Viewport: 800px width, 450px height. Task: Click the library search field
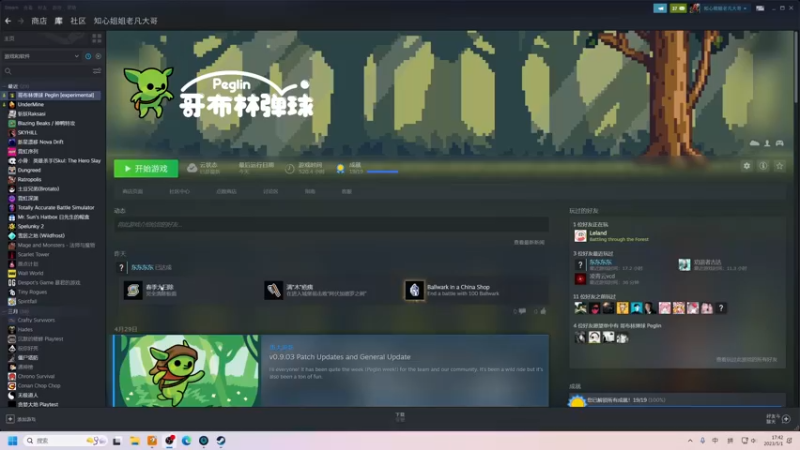pos(46,71)
